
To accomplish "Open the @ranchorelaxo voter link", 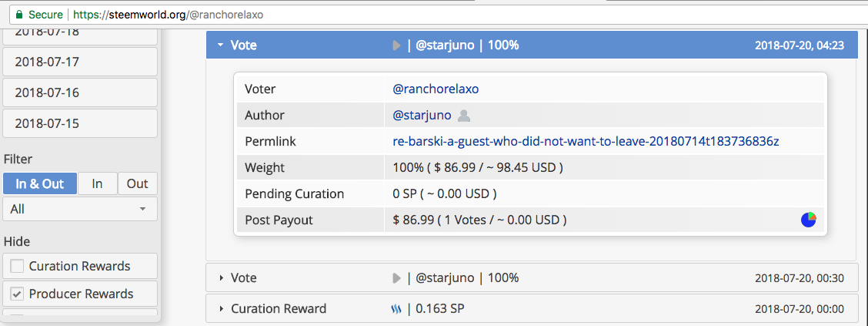I will pyautogui.click(x=436, y=89).
